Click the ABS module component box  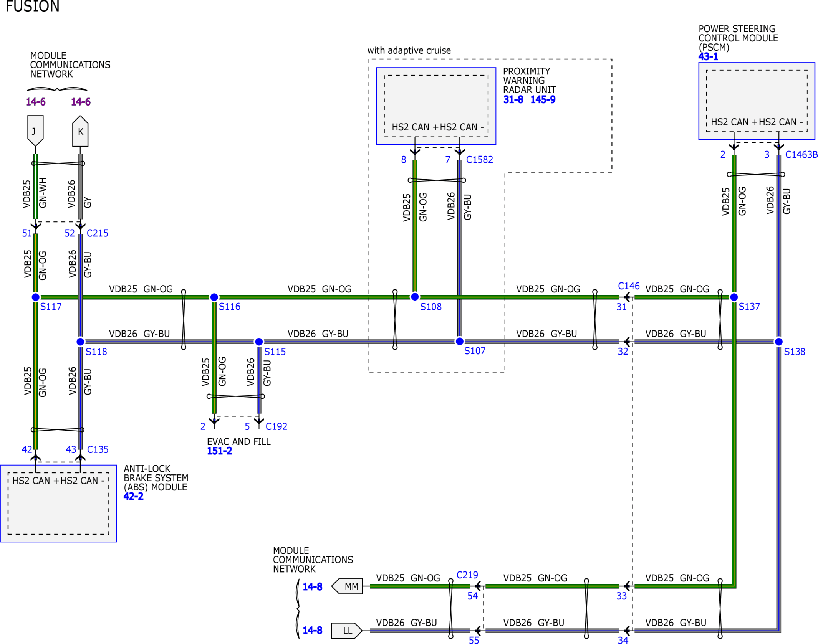[x=58, y=503]
